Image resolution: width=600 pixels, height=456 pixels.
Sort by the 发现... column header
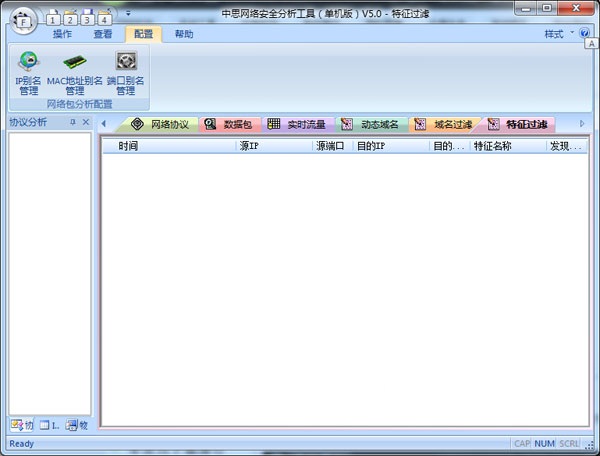[x=567, y=146]
